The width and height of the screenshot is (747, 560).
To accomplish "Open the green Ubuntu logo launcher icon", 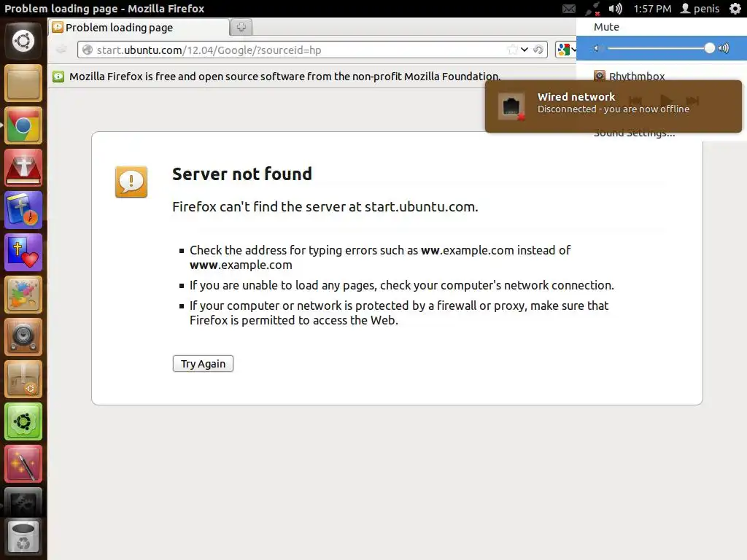I will pyautogui.click(x=23, y=422).
